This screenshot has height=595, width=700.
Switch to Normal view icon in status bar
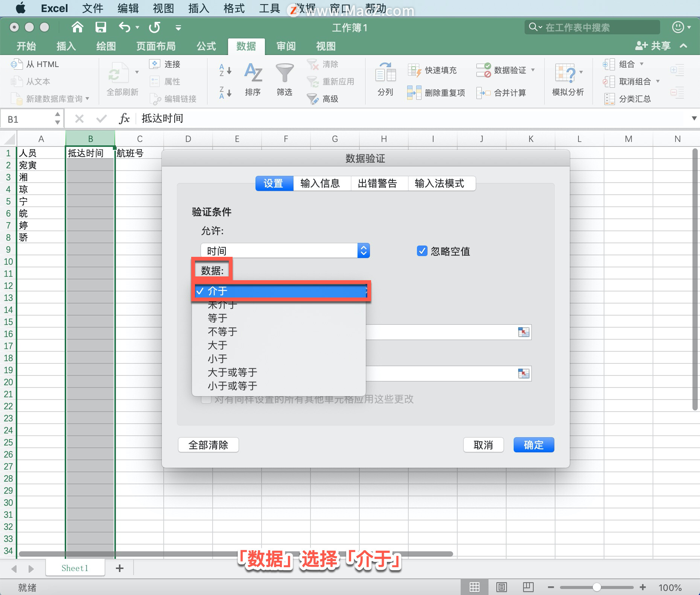coord(474,587)
